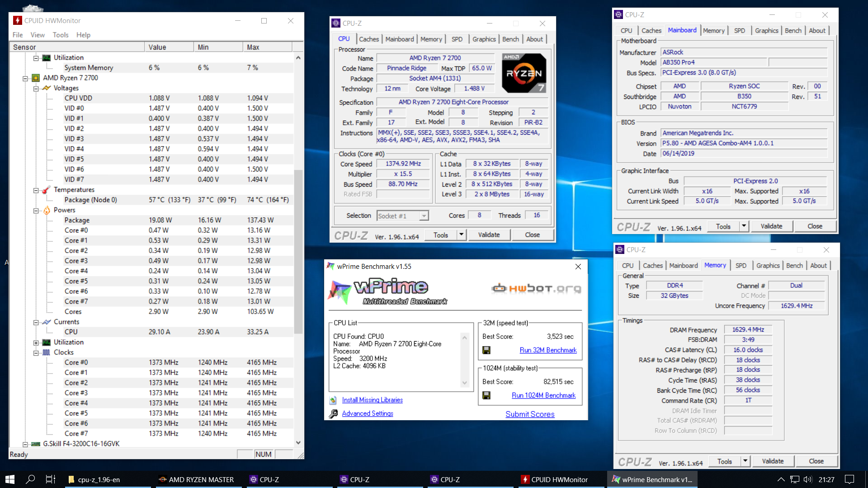Collapse the Powers tree node
The width and height of the screenshot is (868, 488).
tap(36, 211)
